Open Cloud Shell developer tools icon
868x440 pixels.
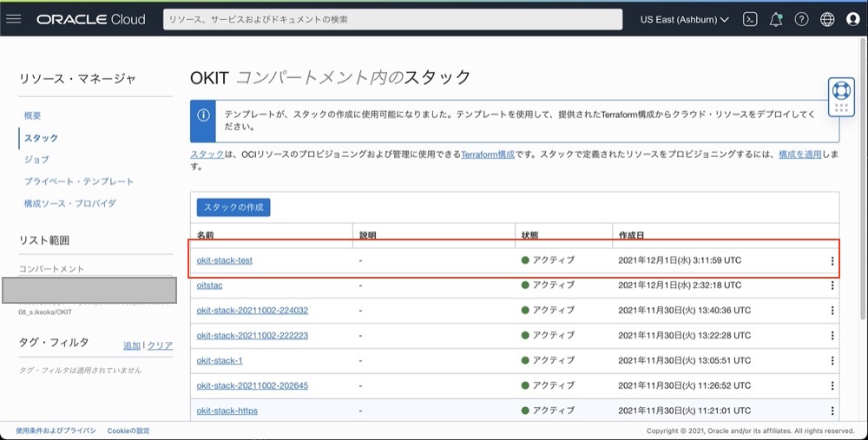(750, 19)
